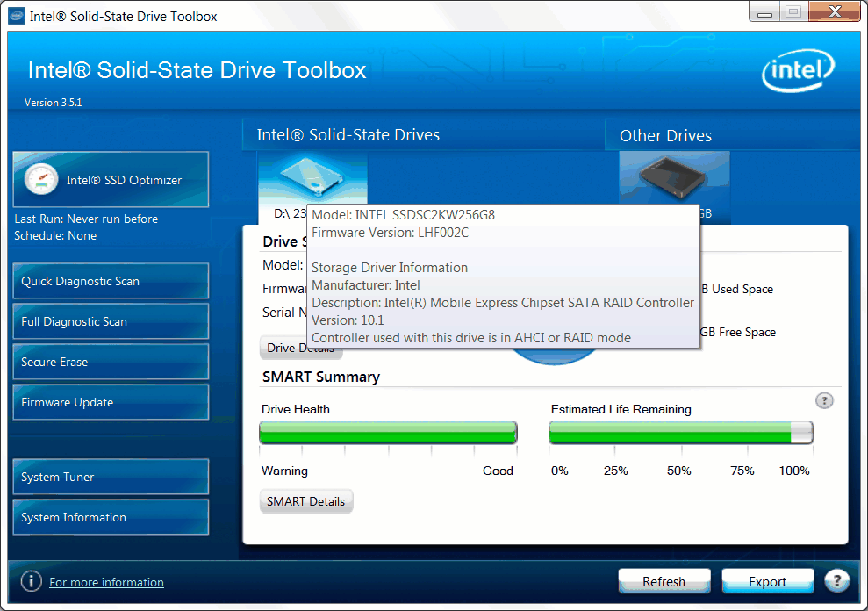The width and height of the screenshot is (868, 611).
Task: Open SMART Details
Action: click(306, 501)
